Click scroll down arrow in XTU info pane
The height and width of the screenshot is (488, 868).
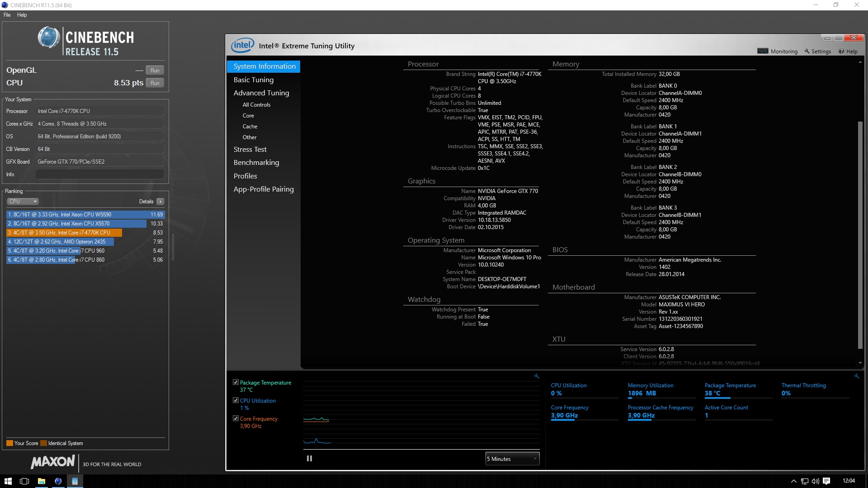[x=860, y=363]
